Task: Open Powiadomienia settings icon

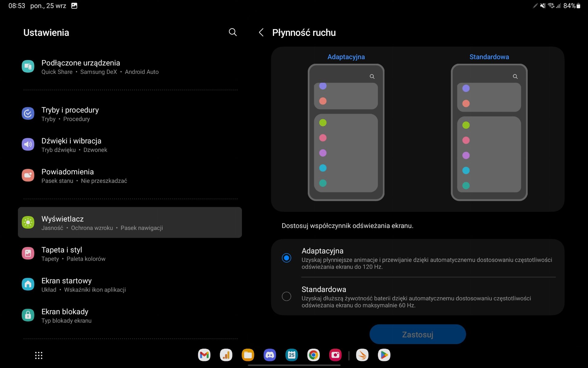Action: [x=28, y=175]
